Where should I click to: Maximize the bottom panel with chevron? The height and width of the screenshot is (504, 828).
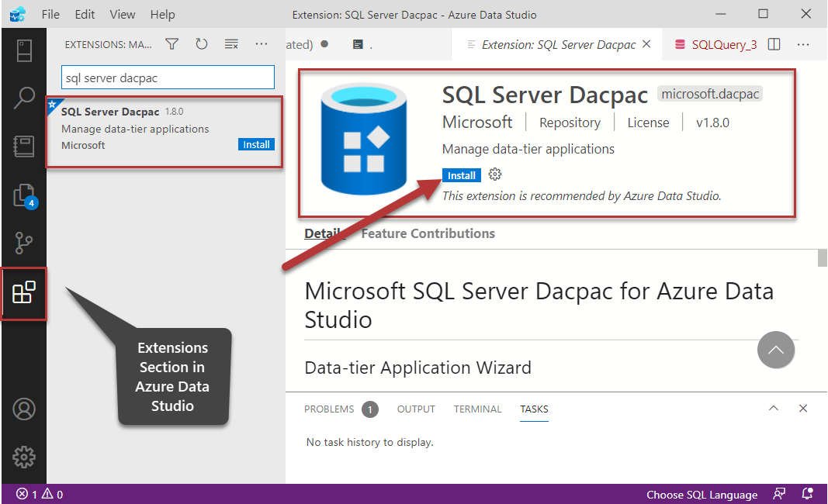click(x=773, y=409)
